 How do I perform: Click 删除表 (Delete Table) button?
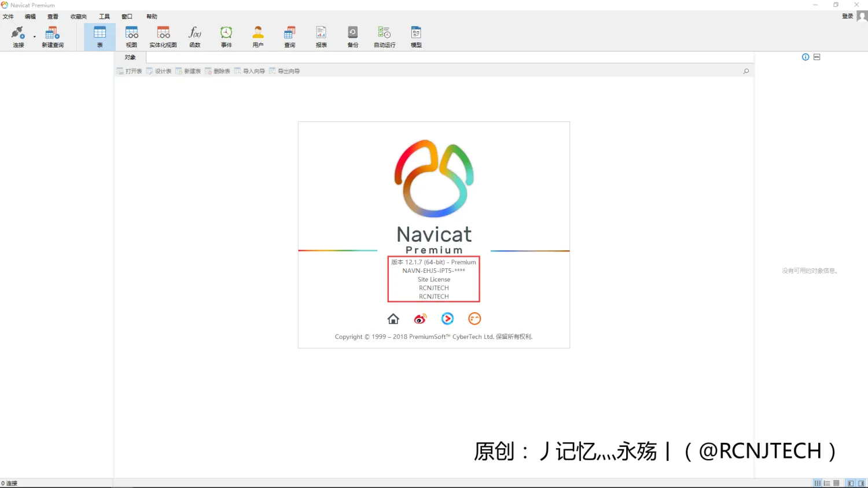pos(218,71)
